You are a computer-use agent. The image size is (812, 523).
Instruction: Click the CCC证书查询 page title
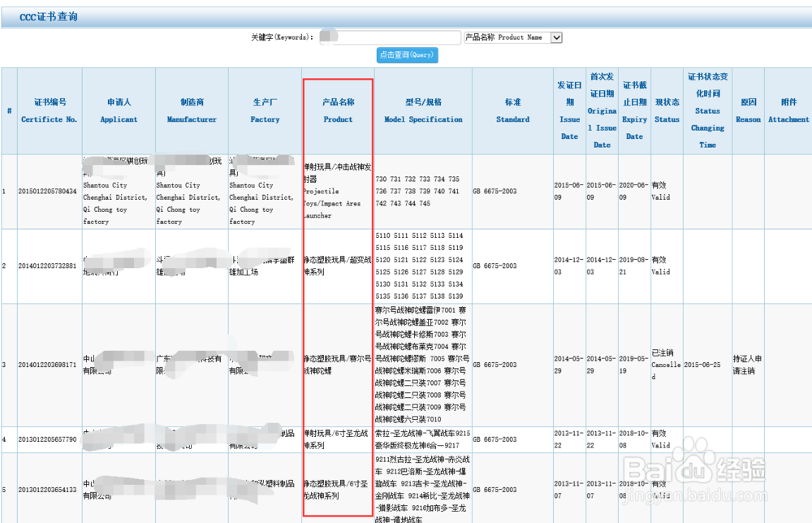49,17
